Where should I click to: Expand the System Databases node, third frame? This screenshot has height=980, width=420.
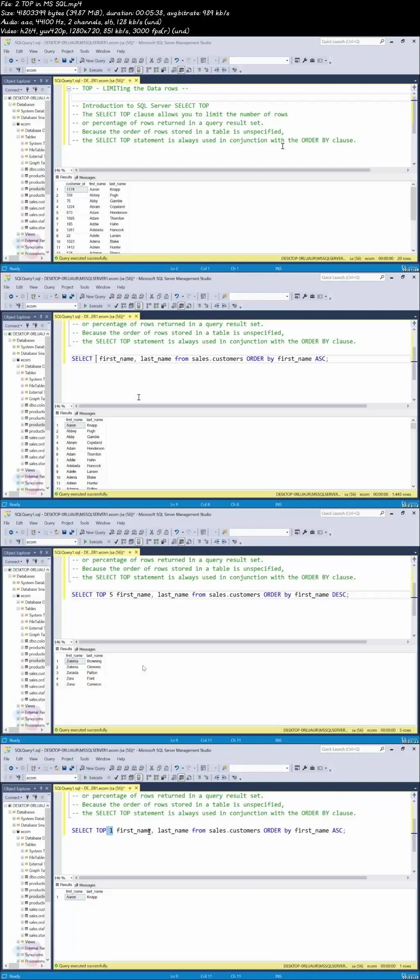tap(14, 583)
